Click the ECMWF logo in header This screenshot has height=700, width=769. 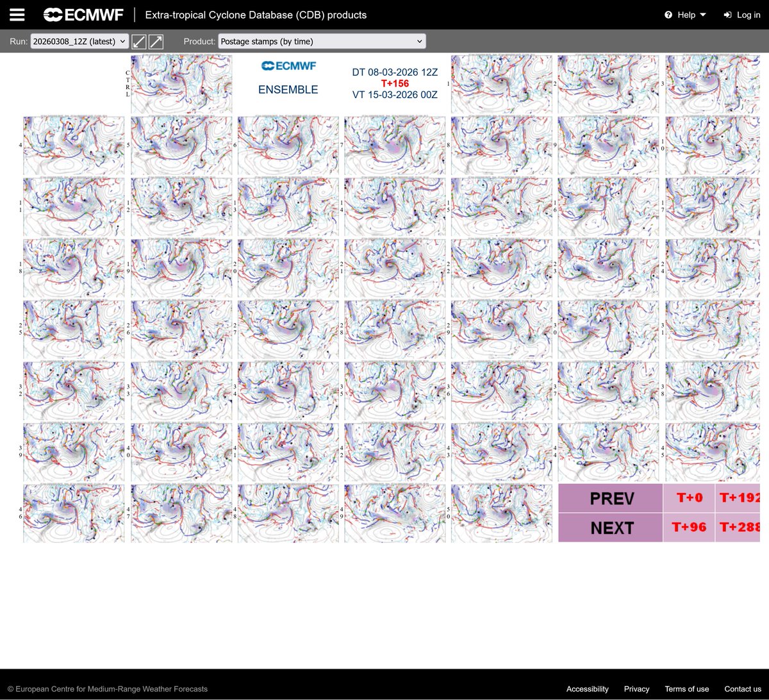point(83,15)
